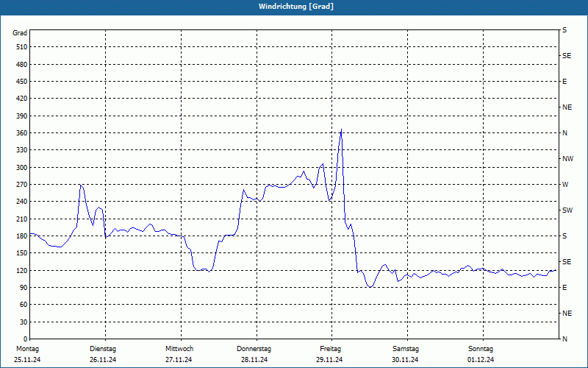Click the 300 degree axis label
This screenshot has width=588, height=368.
22,167
